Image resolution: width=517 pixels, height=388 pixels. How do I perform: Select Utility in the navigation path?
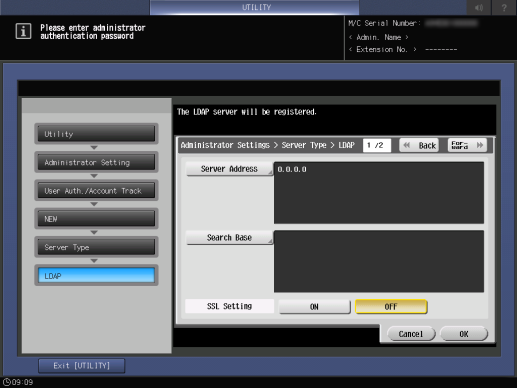[96, 134]
